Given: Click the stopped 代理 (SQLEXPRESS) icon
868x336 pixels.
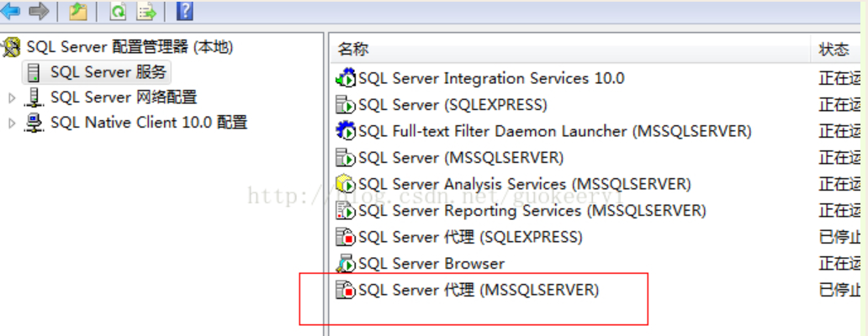Looking at the screenshot, I should coord(346,237).
